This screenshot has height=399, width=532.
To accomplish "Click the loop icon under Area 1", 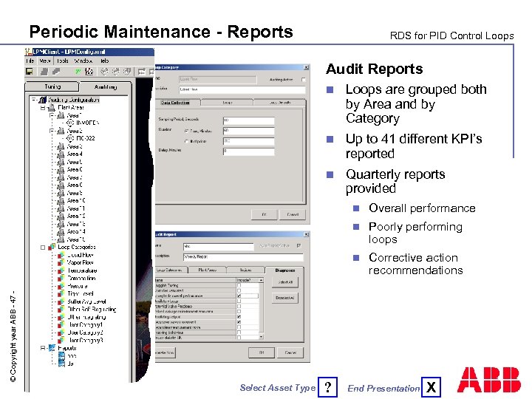I will coord(70,123).
